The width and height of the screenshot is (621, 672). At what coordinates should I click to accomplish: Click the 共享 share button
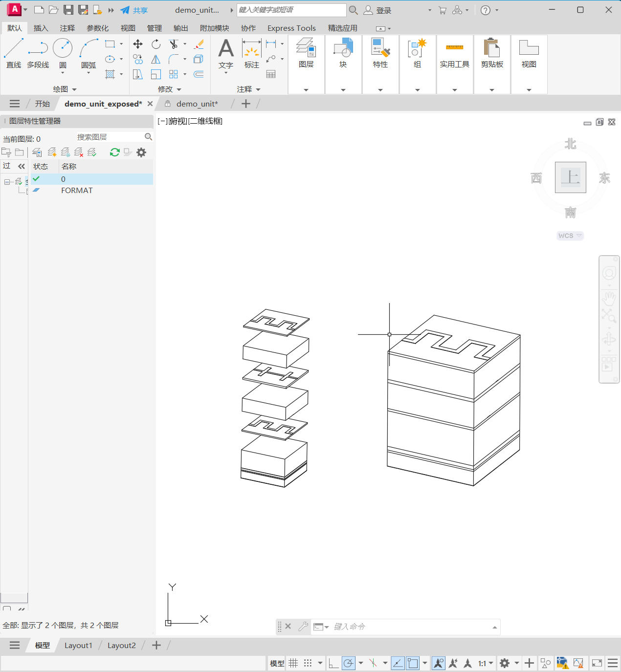click(x=134, y=10)
